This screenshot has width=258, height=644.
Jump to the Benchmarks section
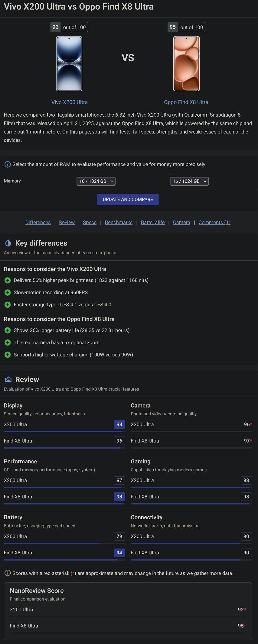point(119,222)
